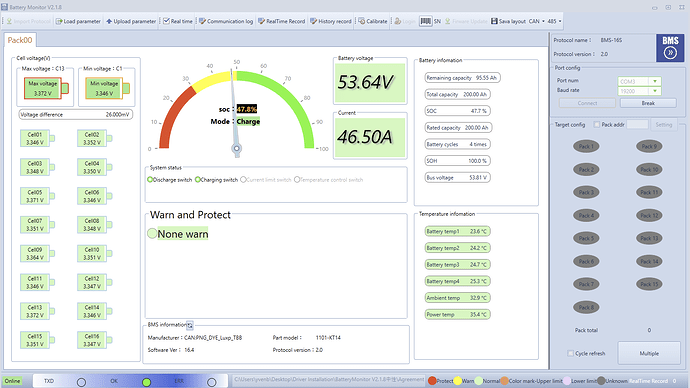The height and width of the screenshot is (388, 690).
Task: Click the BMS logo arrow button
Action: coord(670,53)
